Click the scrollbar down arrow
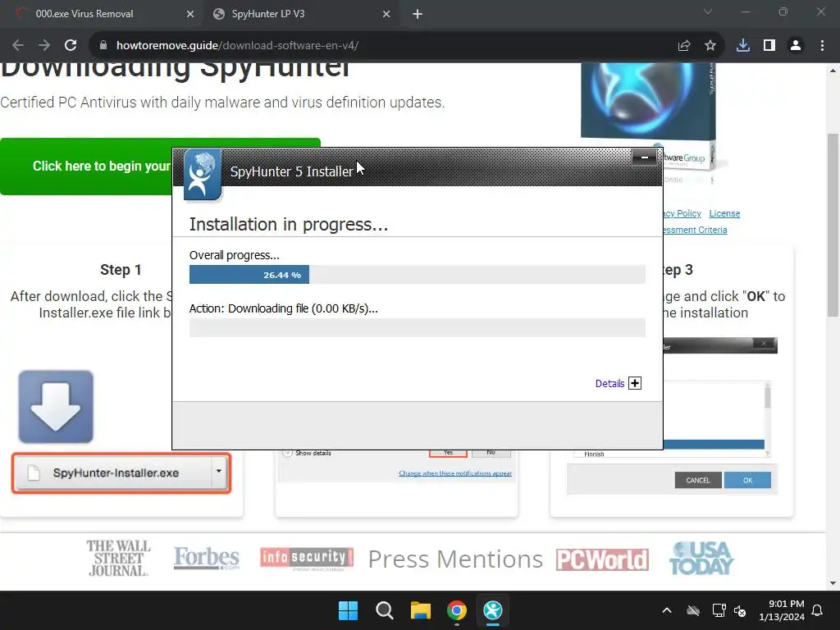The height and width of the screenshot is (630, 840). click(833, 583)
